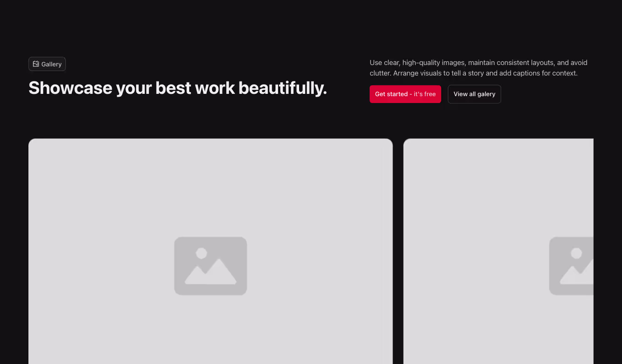The image size is (622, 364).
Task: Click the Gallery section badge
Action: click(47, 64)
